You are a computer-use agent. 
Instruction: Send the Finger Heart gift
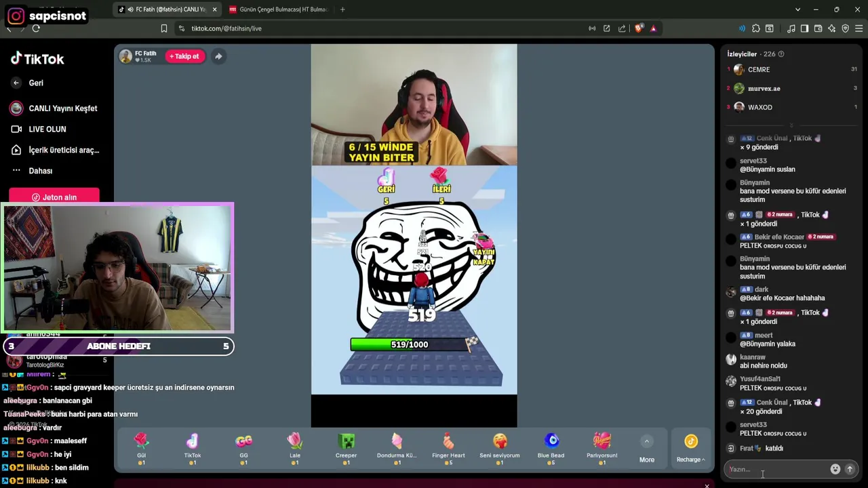coord(448,449)
